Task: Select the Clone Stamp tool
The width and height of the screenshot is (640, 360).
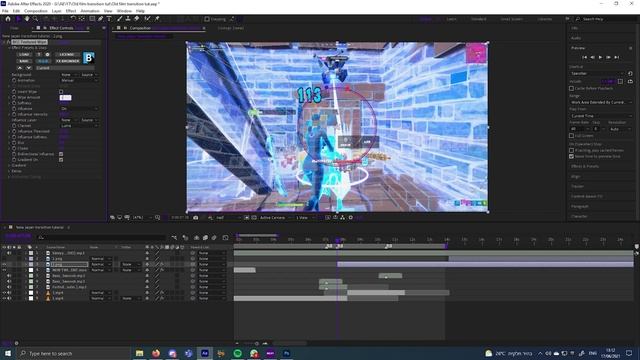Action: (128, 19)
